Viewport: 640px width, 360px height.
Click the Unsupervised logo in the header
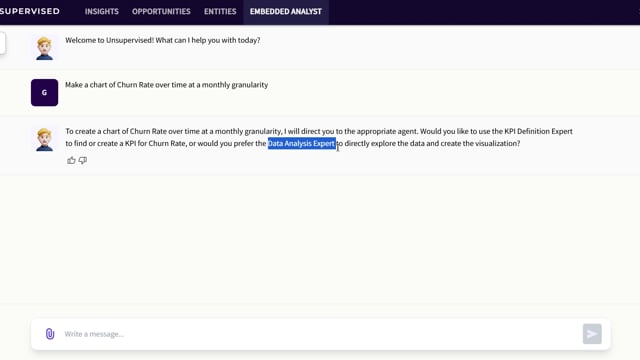click(x=29, y=11)
